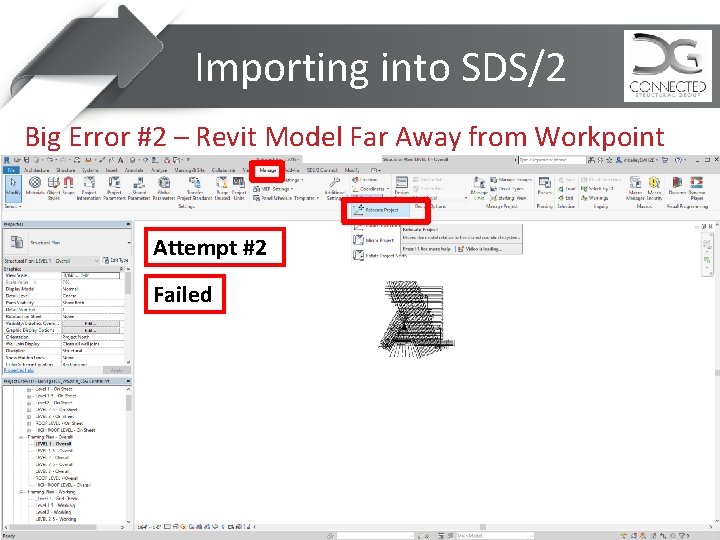The width and height of the screenshot is (720, 540).
Task: Open Global Parameters
Action: coord(163,188)
